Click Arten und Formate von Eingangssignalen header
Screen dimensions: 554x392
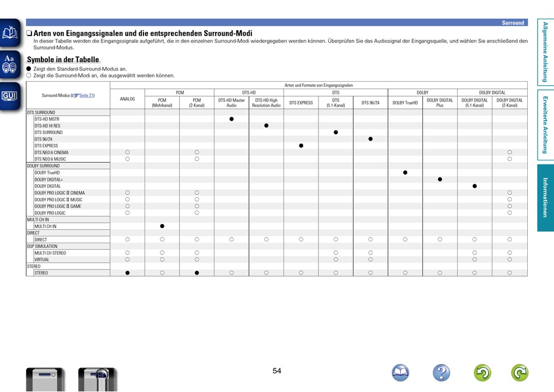(318, 85)
